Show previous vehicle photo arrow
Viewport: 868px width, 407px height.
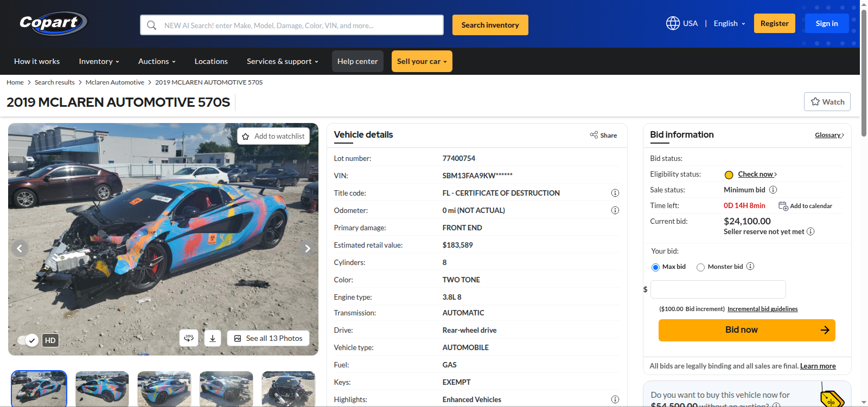click(x=20, y=248)
